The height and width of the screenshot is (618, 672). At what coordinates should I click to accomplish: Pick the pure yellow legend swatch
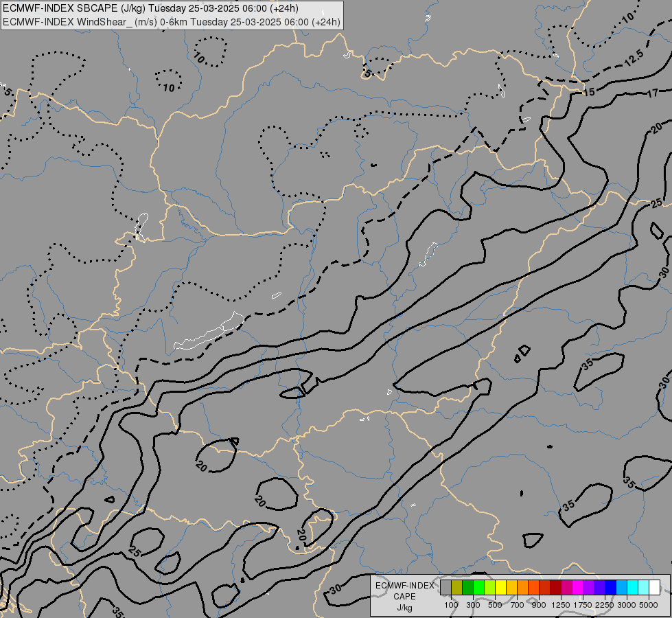500,588
